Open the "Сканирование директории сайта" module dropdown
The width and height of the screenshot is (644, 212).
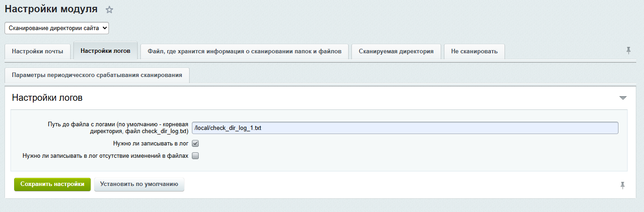point(57,28)
